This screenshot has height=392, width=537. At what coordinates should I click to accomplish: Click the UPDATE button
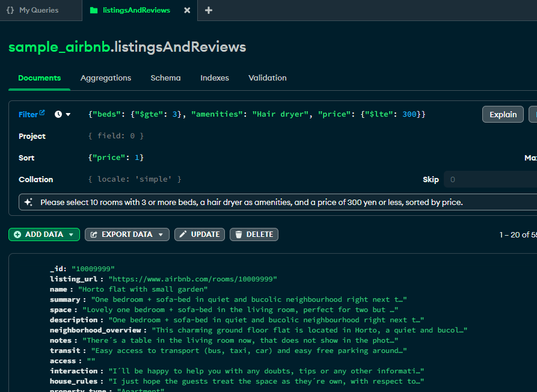tap(200, 234)
